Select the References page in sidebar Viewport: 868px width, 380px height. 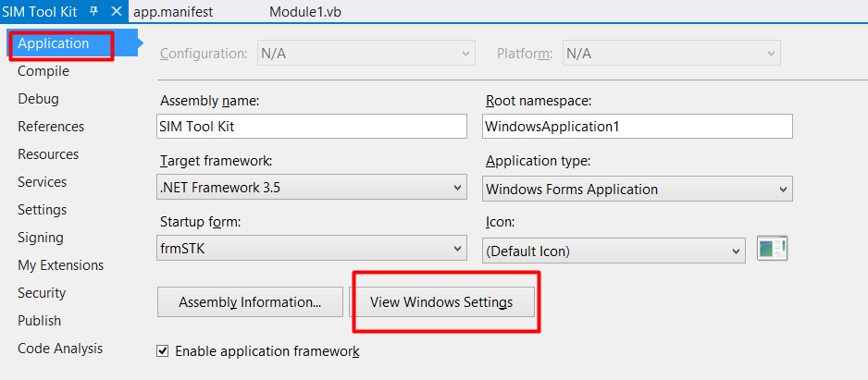point(51,127)
